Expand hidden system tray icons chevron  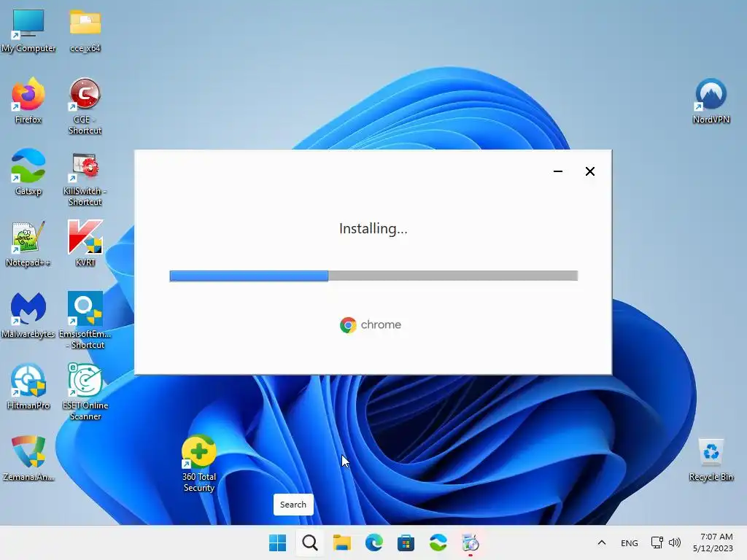tap(602, 542)
